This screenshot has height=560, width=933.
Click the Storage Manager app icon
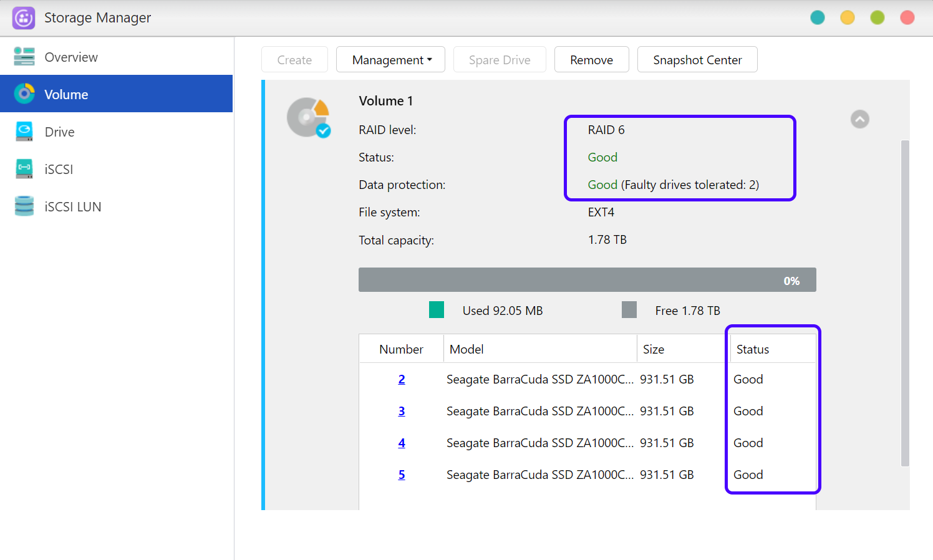click(24, 18)
